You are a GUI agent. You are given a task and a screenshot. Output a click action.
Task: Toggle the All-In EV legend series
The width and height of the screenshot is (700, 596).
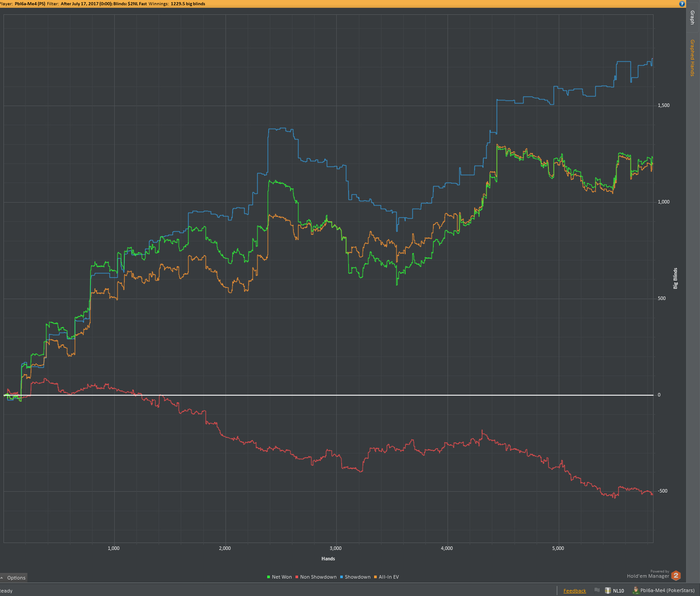click(x=387, y=577)
